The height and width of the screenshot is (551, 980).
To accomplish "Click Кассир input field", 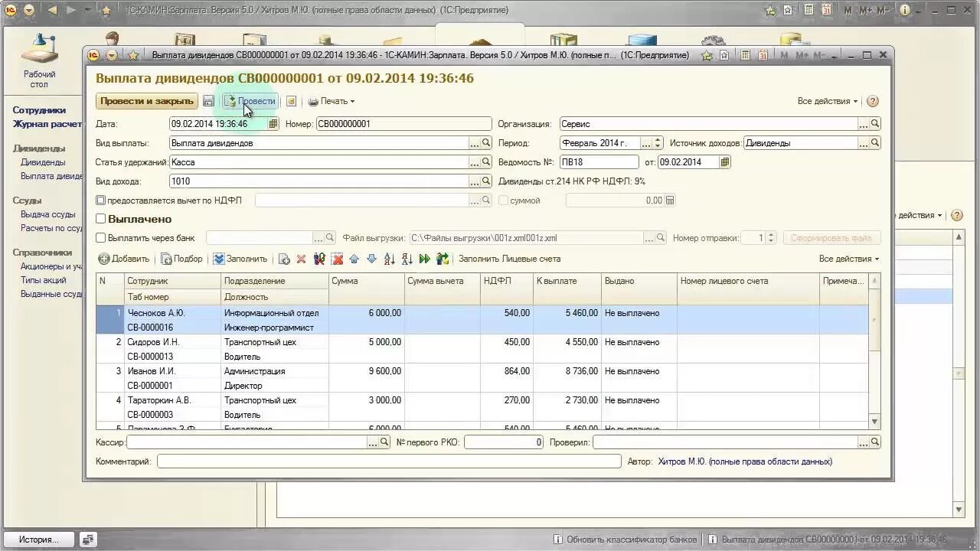I will pyautogui.click(x=247, y=442).
